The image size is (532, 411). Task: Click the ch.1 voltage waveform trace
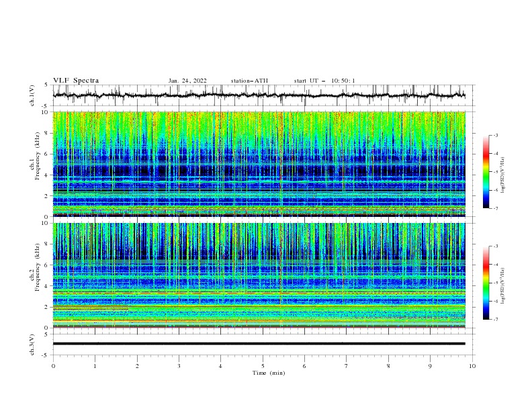pos(259,95)
